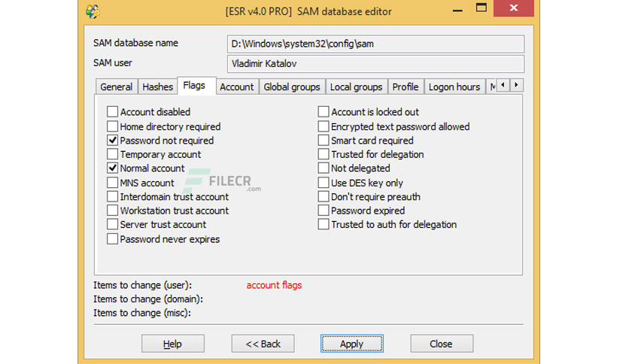This screenshot has width=629, height=364.
Task: Open the Hashes tab
Action: pyautogui.click(x=158, y=86)
